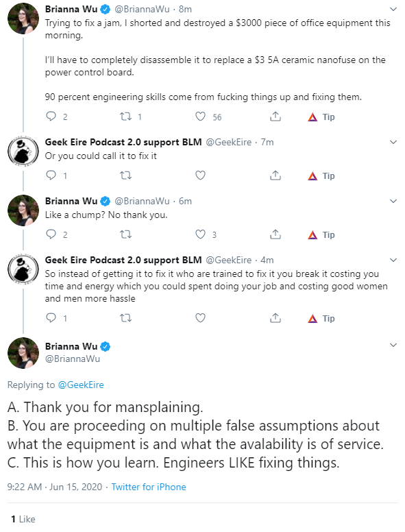
Task: Share the $3000 office equipment tweet
Action: [275, 117]
